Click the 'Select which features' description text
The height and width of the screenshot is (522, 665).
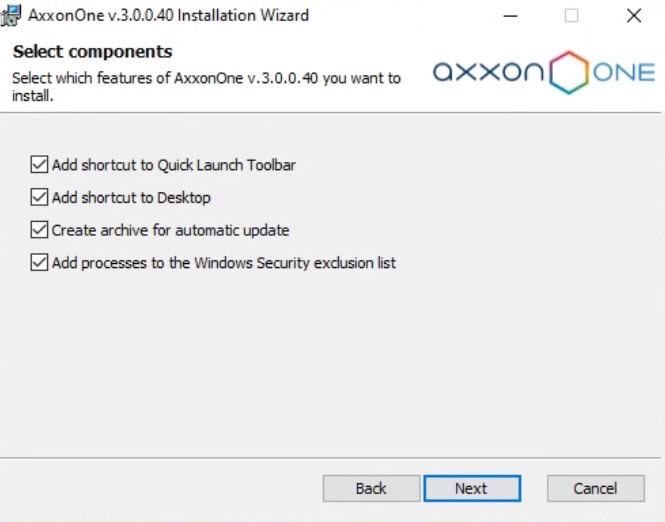[x=205, y=78]
